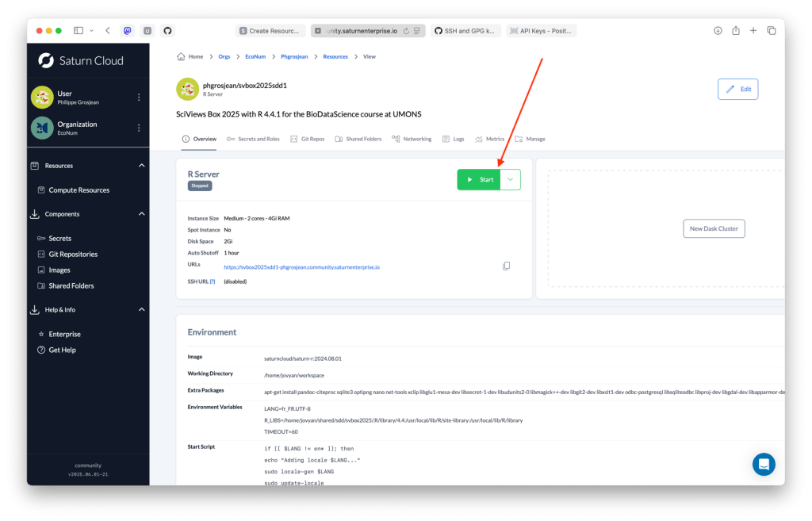Click the SSH URL help question mark
Image resolution: width=812 pixels, height=521 pixels.
(213, 282)
